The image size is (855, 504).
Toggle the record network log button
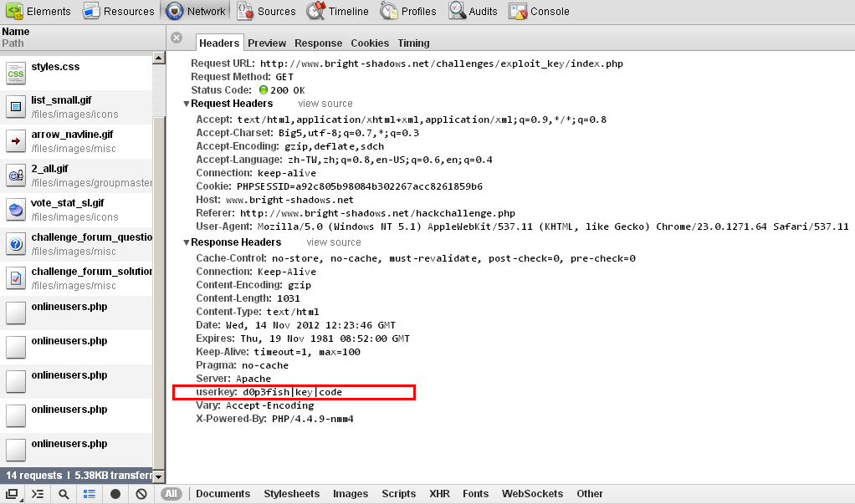[x=115, y=494]
